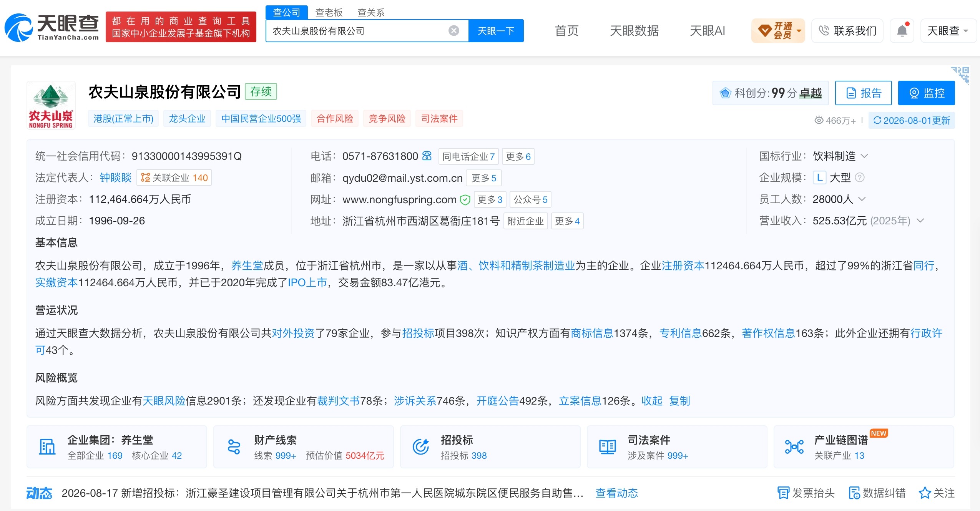The width and height of the screenshot is (980, 511).
Task: Click 同电话企业 7 tag
Action: click(x=468, y=156)
